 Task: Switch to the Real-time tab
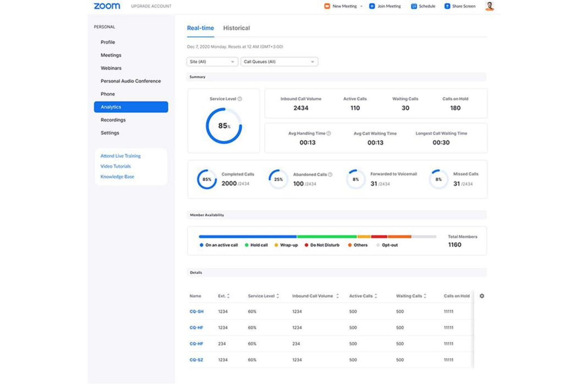pyautogui.click(x=200, y=28)
